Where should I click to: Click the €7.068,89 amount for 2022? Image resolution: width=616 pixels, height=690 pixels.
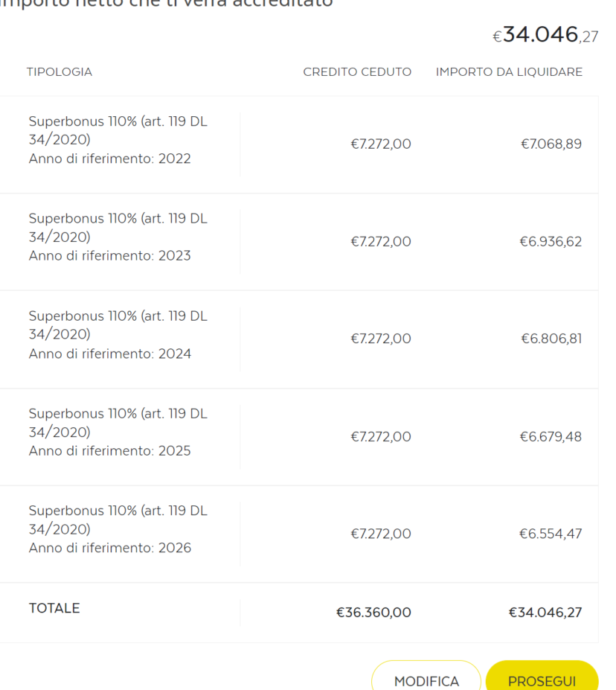[551, 144]
